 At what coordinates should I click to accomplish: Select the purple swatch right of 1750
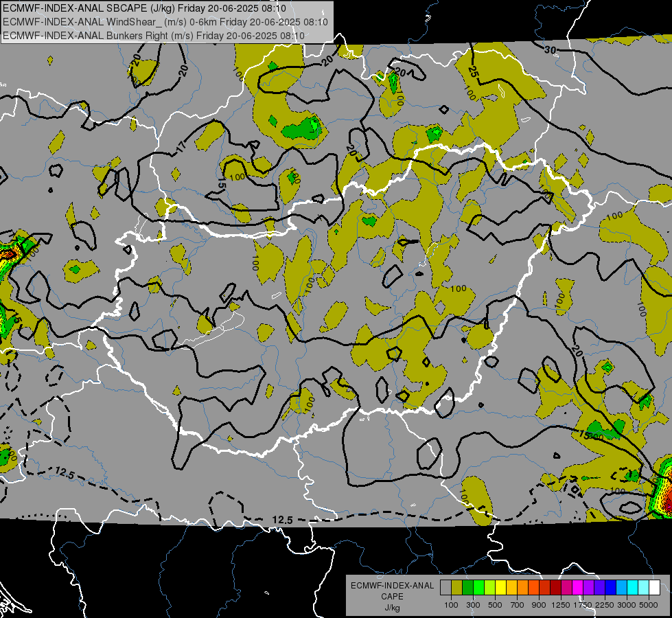[588, 588]
